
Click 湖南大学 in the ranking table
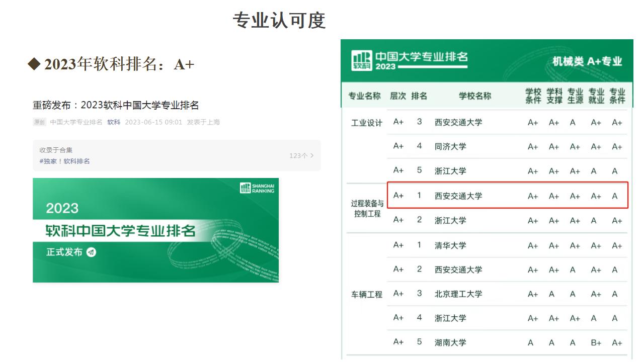(x=450, y=342)
